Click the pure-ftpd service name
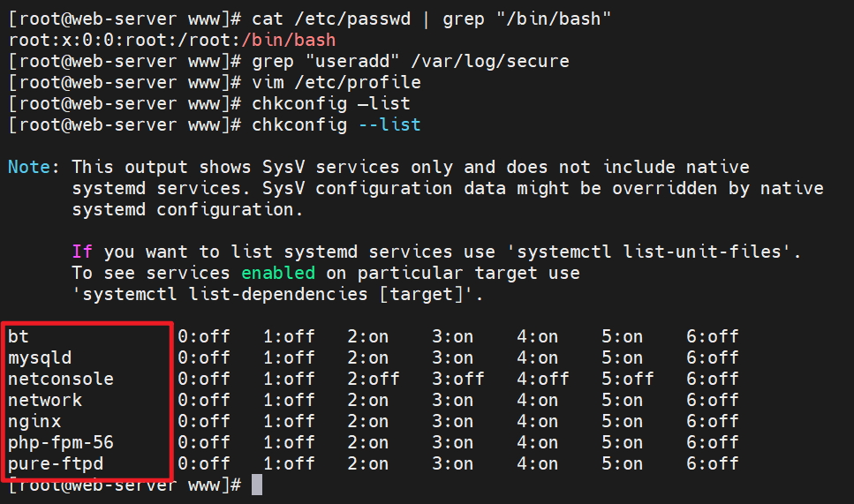The width and height of the screenshot is (854, 504). (x=56, y=463)
